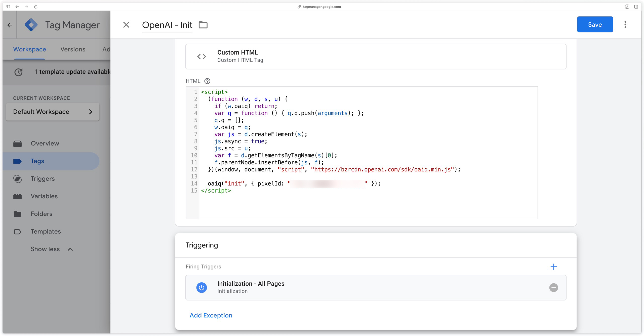Click the reader view icon in browser toolbar
644x336 pixels.
627,7
